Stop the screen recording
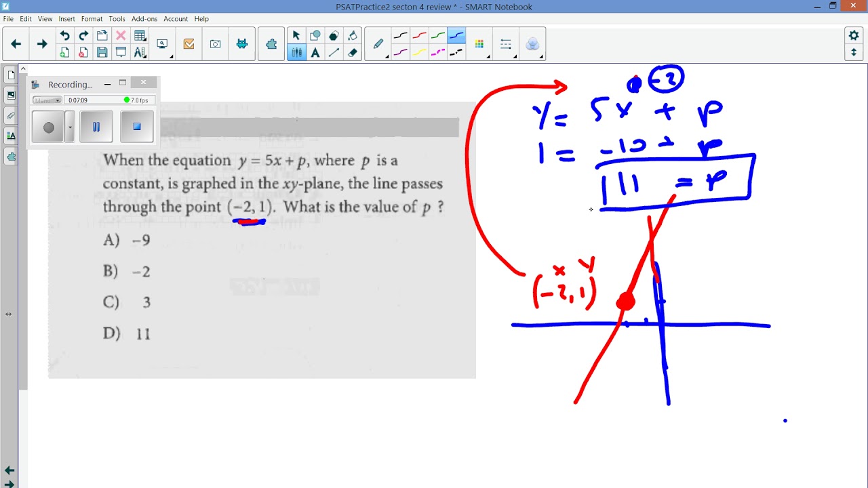This screenshot has width=868, height=488. [x=137, y=127]
